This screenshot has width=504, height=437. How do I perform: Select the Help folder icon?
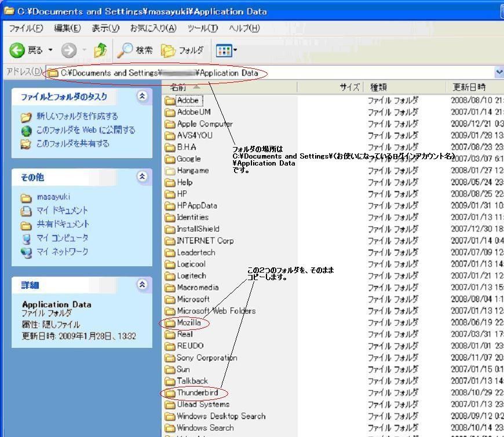(170, 183)
